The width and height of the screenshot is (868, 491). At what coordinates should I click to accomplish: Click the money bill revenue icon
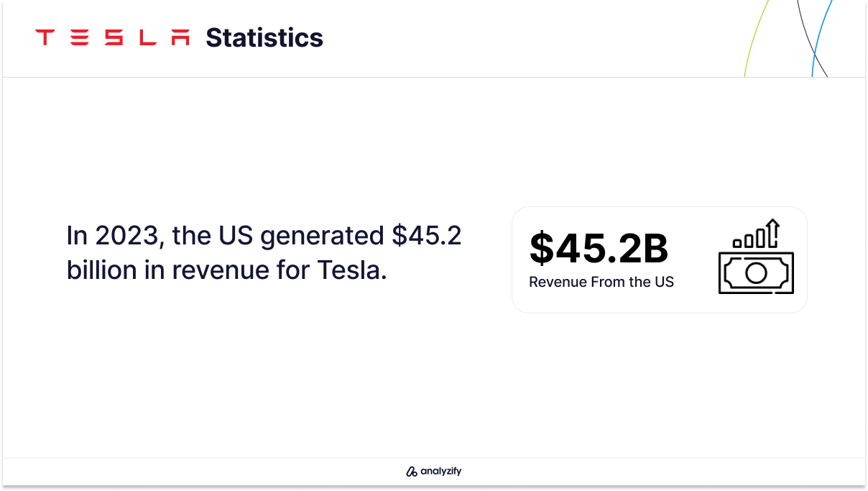point(756,272)
